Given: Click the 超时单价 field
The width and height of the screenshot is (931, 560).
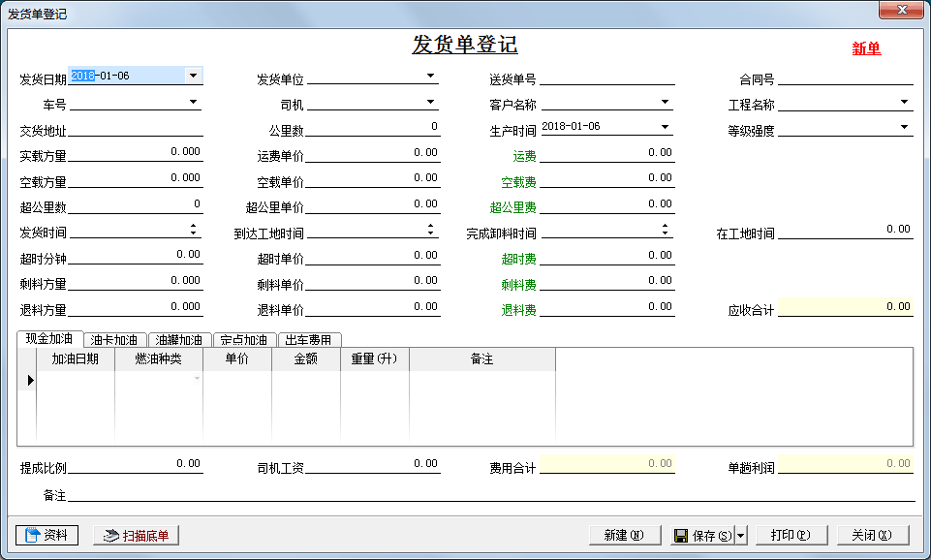Looking at the screenshot, I should point(373,257).
